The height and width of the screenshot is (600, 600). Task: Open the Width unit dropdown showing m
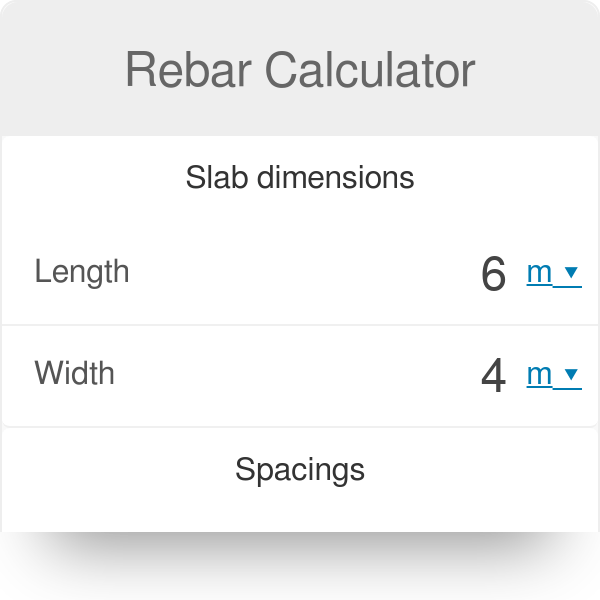coord(554,375)
